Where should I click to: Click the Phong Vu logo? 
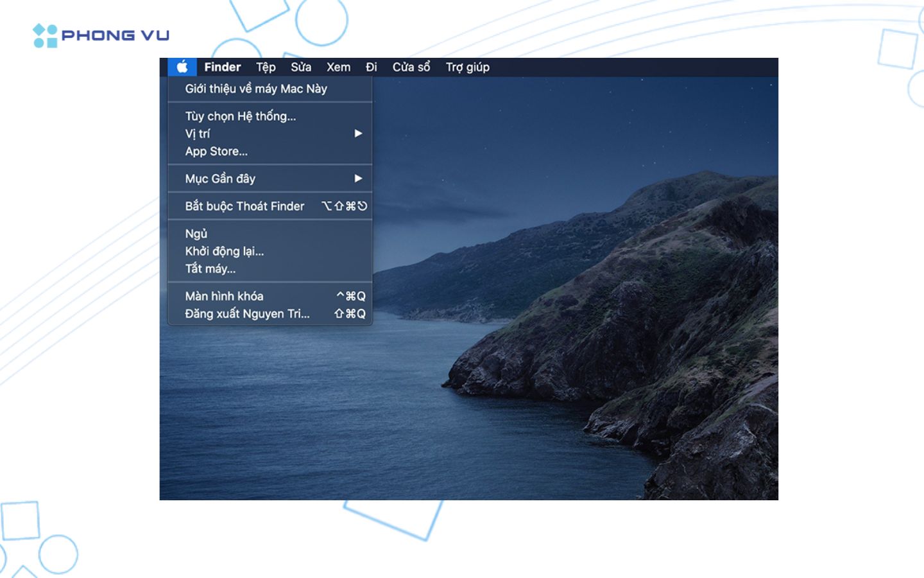click(x=101, y=35)
